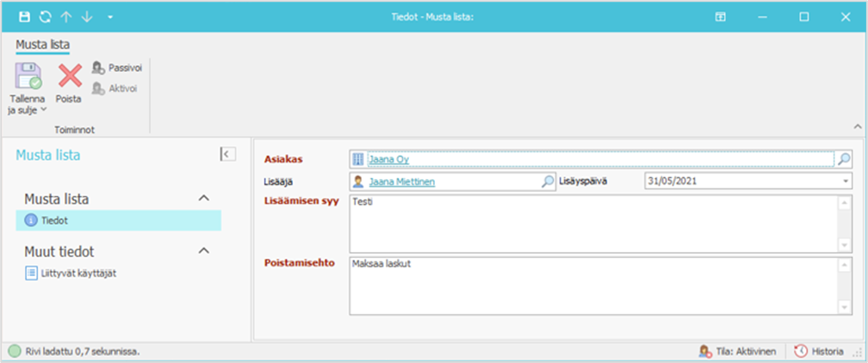Hide the left navigation panel
Image resolution: width=868 pixels, height=363 pixels.
click(x=226, y=154)
